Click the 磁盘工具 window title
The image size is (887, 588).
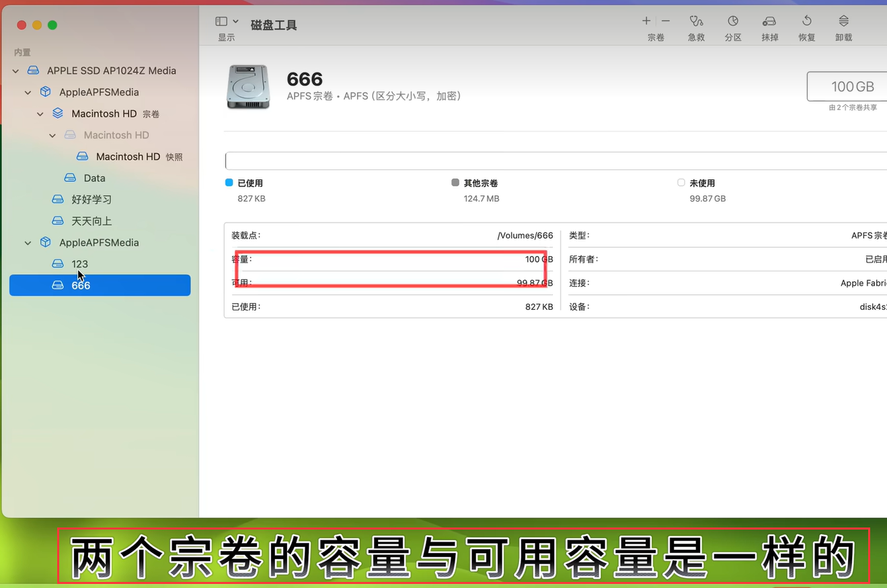pos(274,25)
